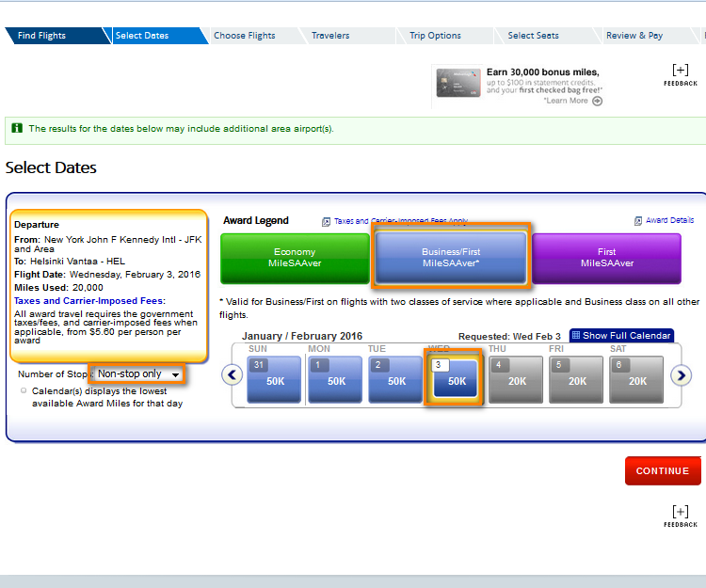Open the Award Details link icon
The height and width of the screenshot is (588, 706).
[x=639, y=221]
